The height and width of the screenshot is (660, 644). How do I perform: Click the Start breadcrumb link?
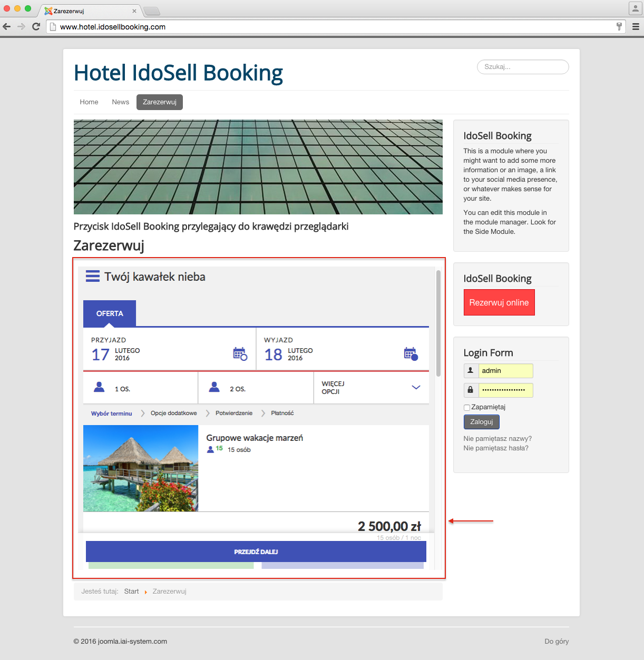coord(132,592)
